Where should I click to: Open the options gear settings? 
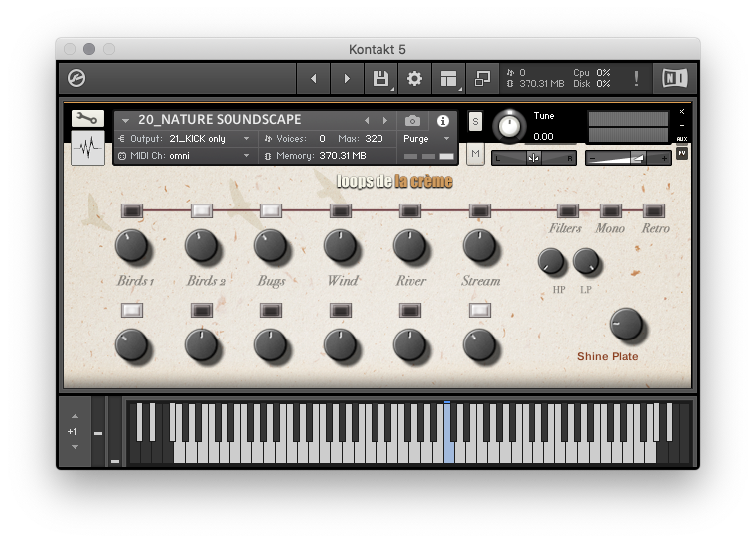pos(414,78)
